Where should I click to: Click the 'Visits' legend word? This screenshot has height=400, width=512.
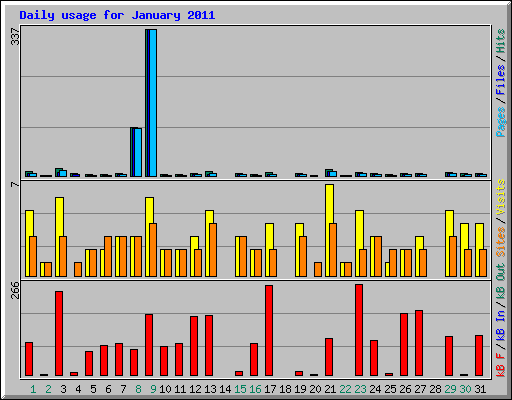pos(501,197)
